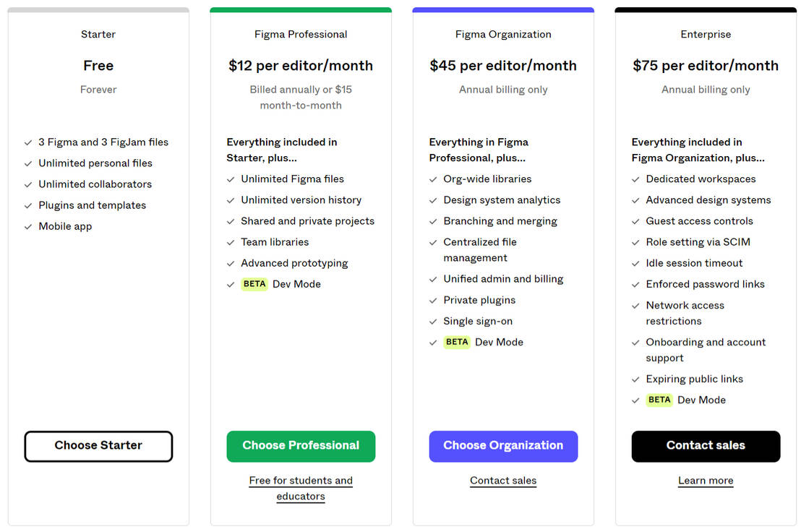
Task: Open the Free for students and educators link
Action: click(301, 488)
